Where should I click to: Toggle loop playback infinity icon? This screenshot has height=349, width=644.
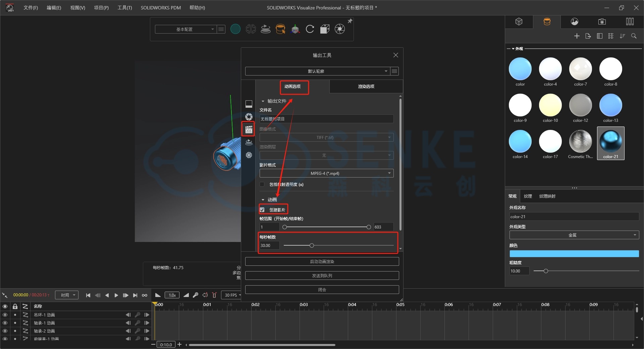point(145,295)
